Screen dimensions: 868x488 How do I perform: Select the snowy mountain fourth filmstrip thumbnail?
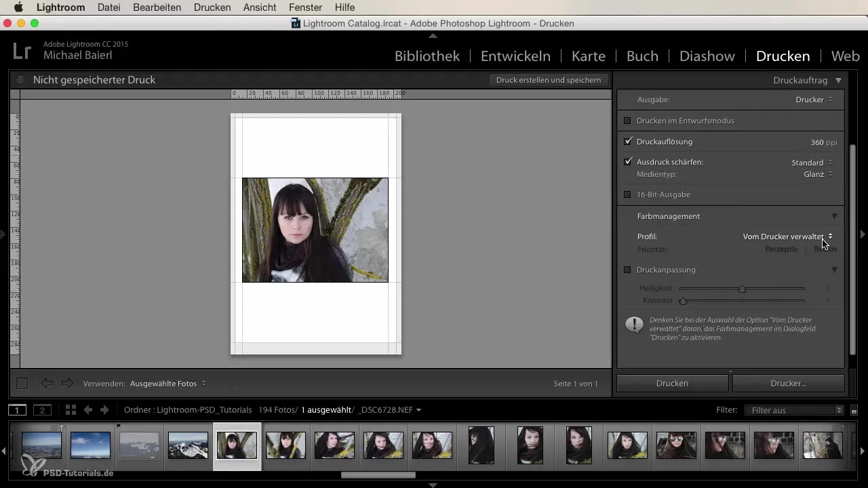pos(188,445)
